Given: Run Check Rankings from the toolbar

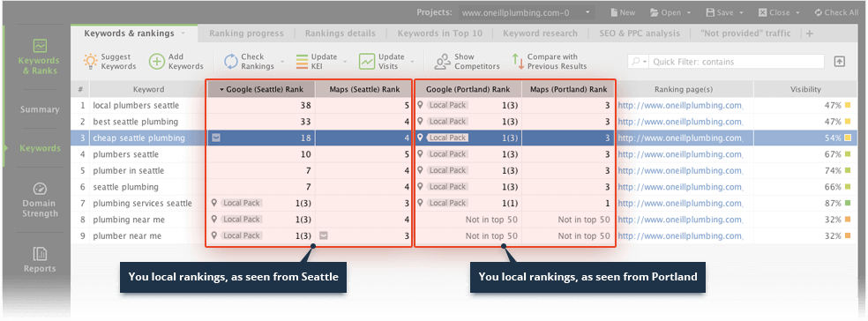Looking at the screenshot, I should point(250,62).
